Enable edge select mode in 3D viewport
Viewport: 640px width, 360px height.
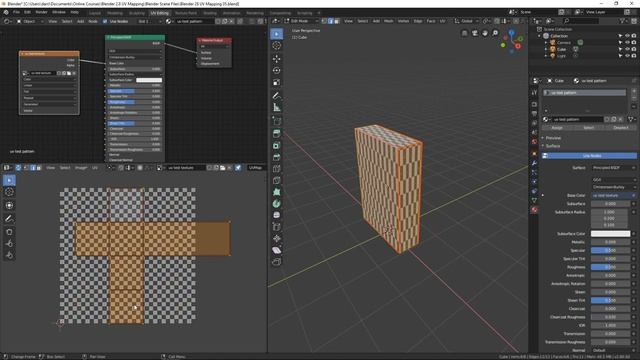click(x=330, y=21)
